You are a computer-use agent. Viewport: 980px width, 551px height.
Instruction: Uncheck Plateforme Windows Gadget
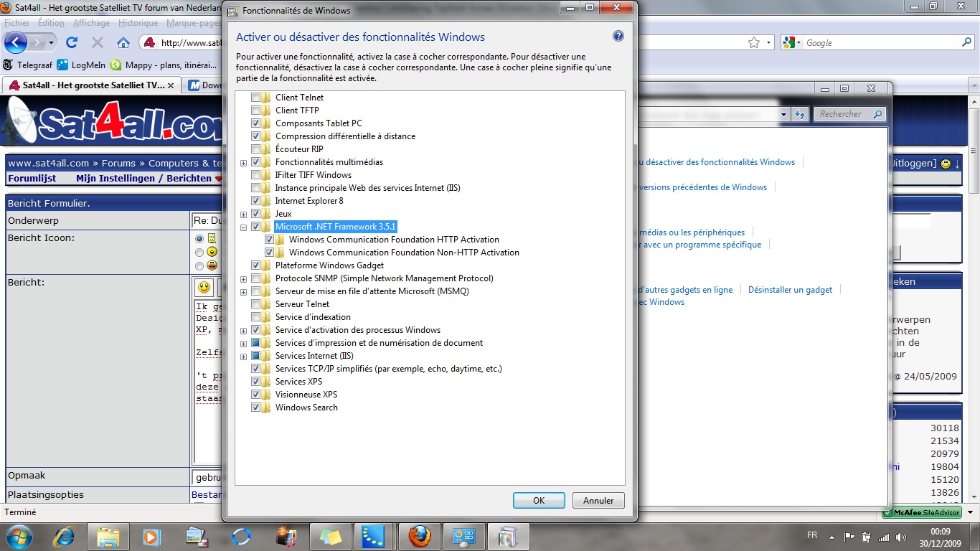click(x=255, y=265)
